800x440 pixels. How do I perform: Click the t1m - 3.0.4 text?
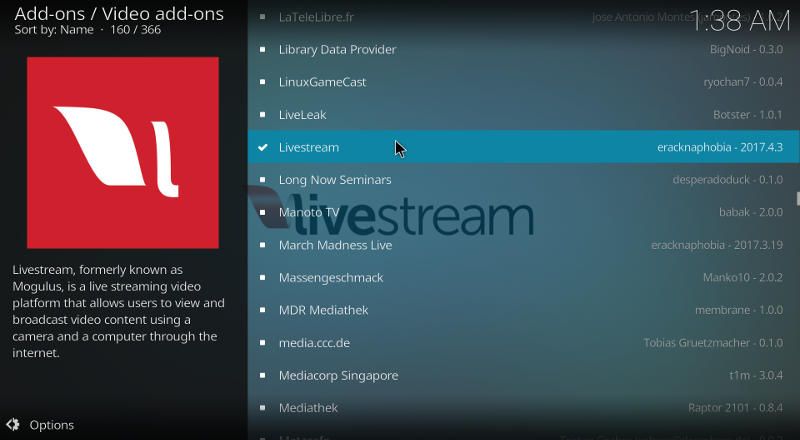[x=756, y=376]
